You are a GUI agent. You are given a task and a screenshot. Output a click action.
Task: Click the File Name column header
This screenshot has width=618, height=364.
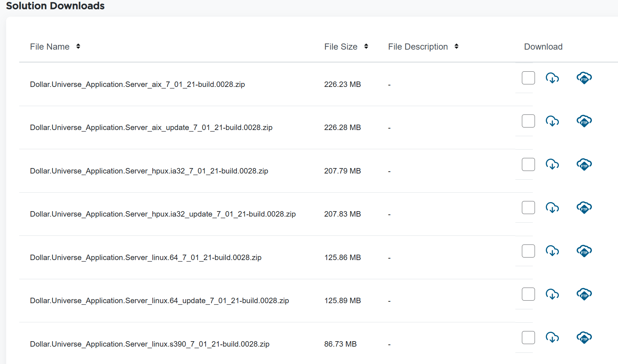coord(50,47)
